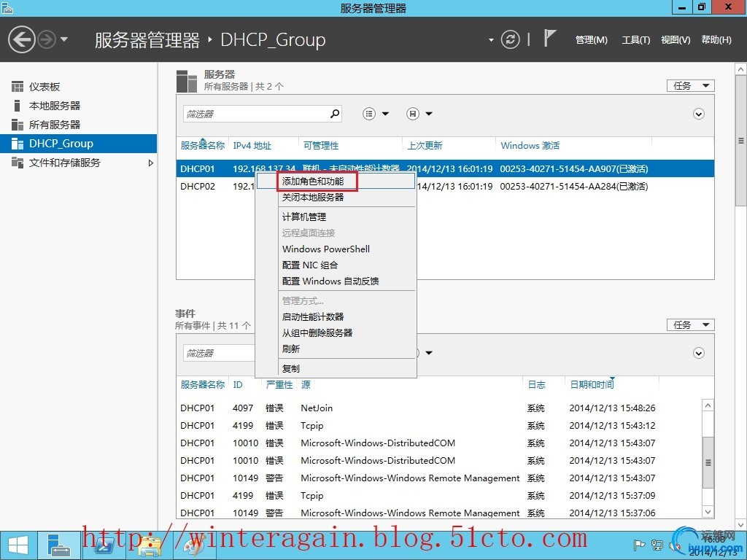747x560 pixels.
Task: Collapse the events filter panel chevron
Action: click(x=698, y=354)
